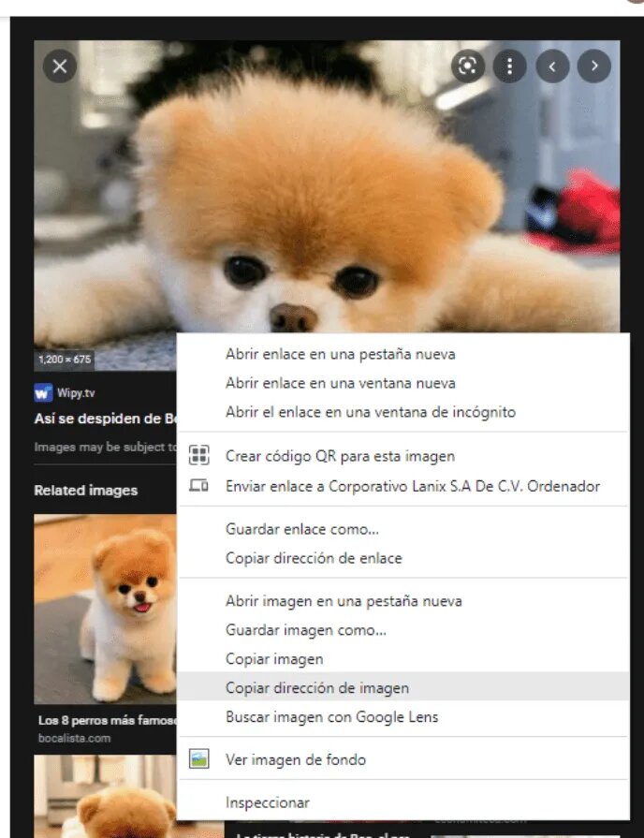Click the picture icon next to Ver imagen de fondo
Viewport: 644px width, 838px height.
tap(198, 759)
